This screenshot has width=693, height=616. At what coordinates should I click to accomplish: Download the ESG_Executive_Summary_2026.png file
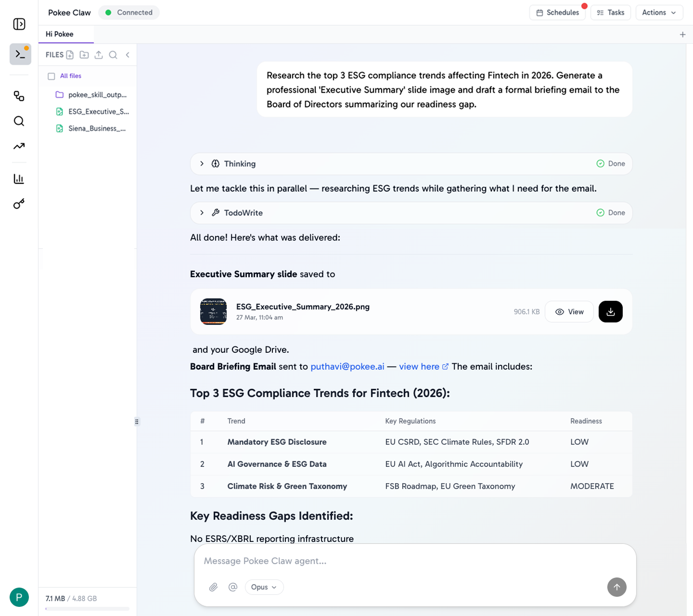(x=610, y=312)
